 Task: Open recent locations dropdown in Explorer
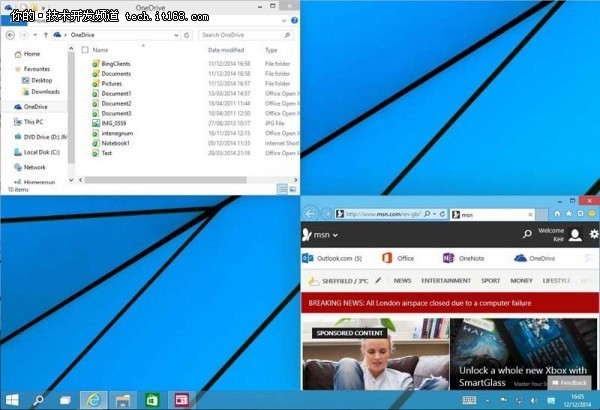coord(34,34)
